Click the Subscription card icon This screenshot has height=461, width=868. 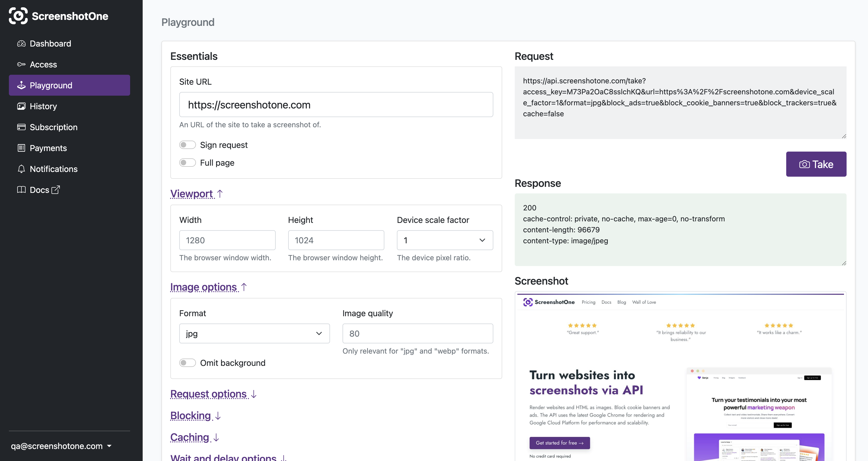[21, 127]
